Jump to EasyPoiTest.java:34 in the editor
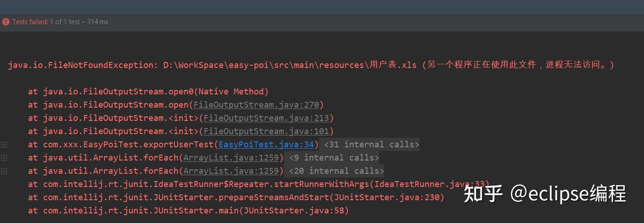This screenshot has width=644, height=223. click(267, 145)
